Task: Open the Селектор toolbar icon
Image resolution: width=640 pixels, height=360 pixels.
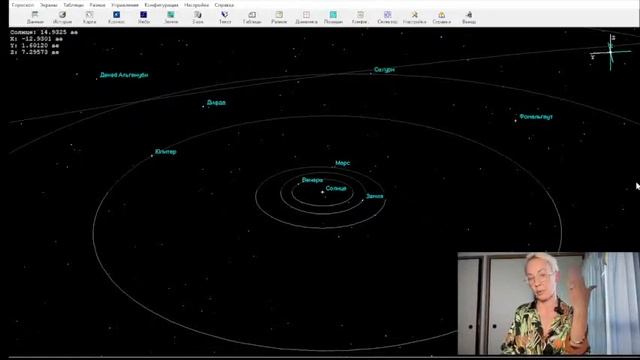Action: [x=387, y=17]
